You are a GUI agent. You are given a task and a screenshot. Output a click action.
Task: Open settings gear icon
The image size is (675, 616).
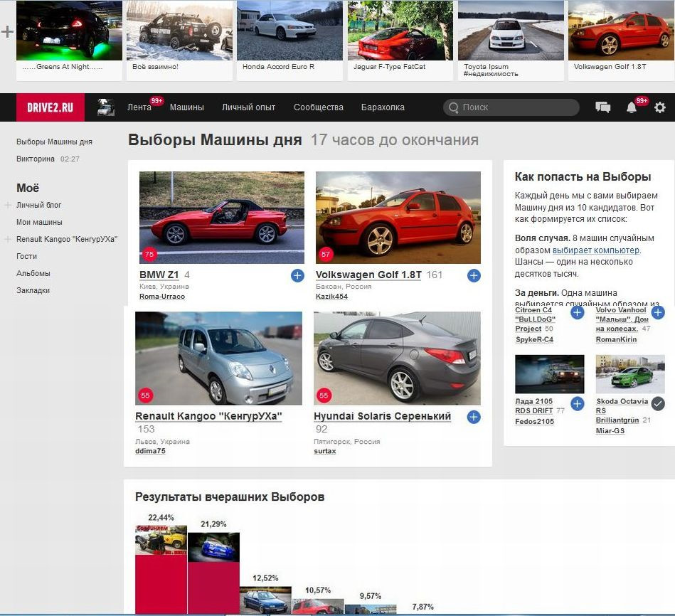click(659, 107)
